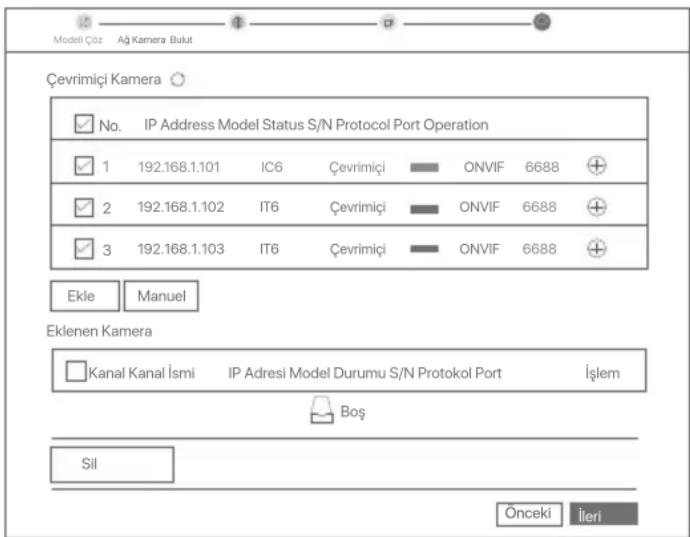The width and height of the screenshot is (690, 537).
Task: Click Çevrimiçi status in row 1
Action: click(357, 168)
